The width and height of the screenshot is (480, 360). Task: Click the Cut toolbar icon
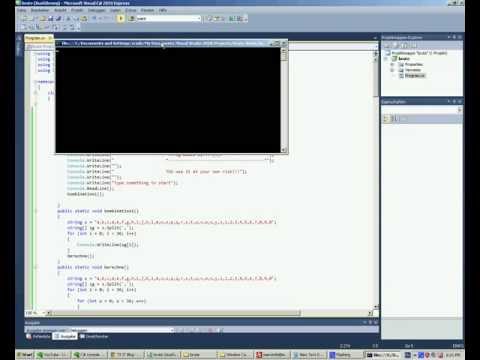coord(68,19)
